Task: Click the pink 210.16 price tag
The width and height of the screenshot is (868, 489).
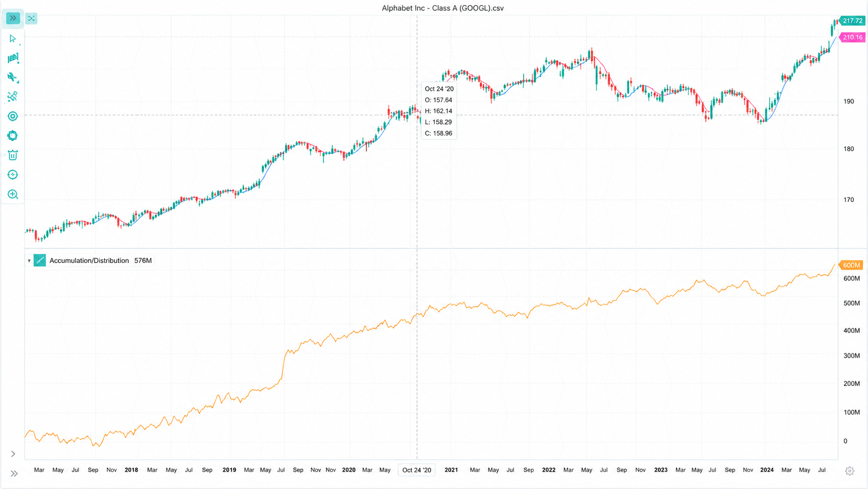Action: pyautogui.click(x=852, y=37)
